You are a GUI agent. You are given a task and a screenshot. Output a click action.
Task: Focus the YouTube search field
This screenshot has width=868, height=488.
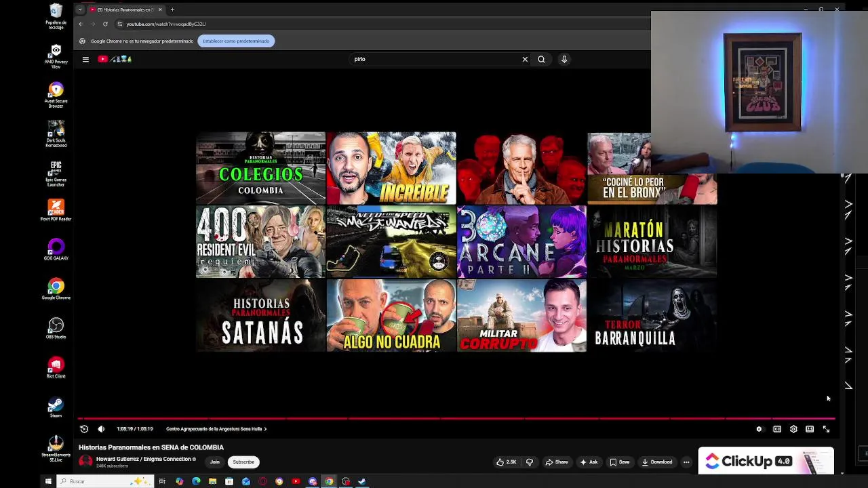(x=434, y=59)
